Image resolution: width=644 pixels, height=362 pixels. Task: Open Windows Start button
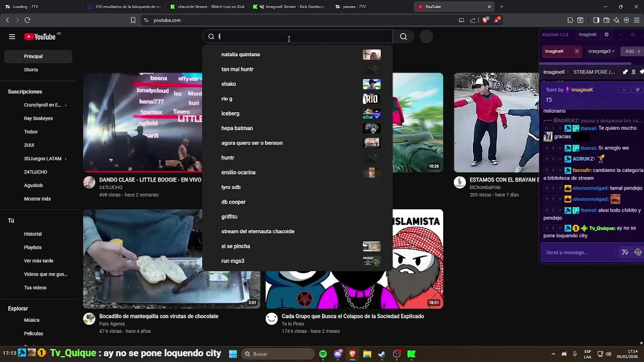232,354
